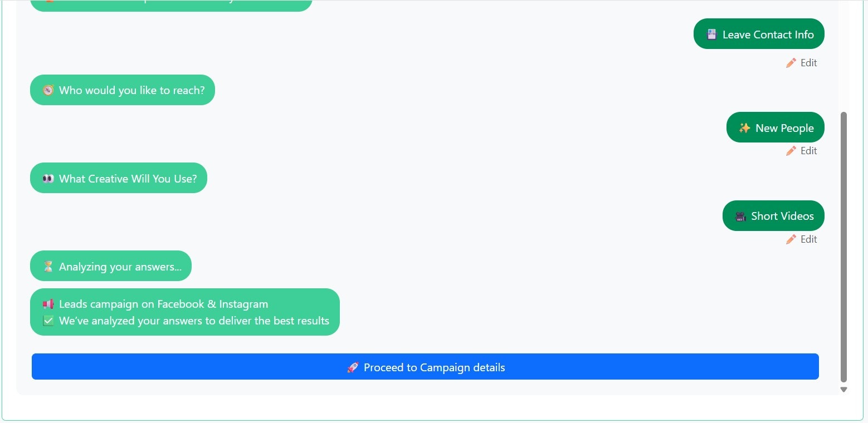Click the video camera icon in Short Videos
The image size is (868, 423).
click(x=740, y=216)
